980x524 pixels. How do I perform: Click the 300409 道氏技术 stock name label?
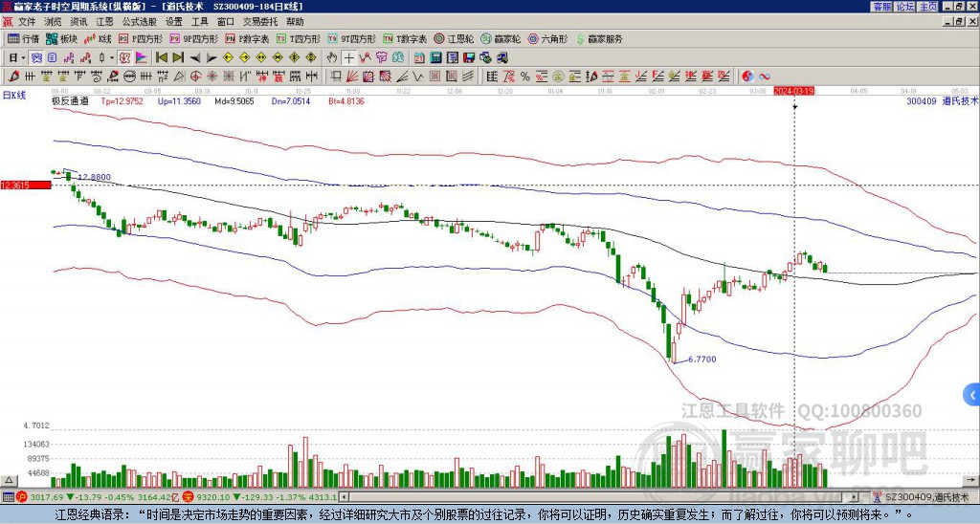[x=942, y=100]
